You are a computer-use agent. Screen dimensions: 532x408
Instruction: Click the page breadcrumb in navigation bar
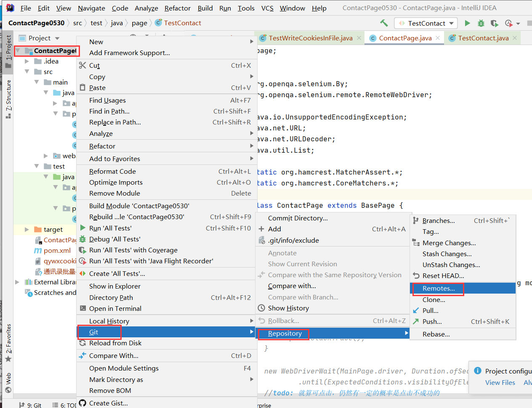pyautogui.click(x=139, y=23)
